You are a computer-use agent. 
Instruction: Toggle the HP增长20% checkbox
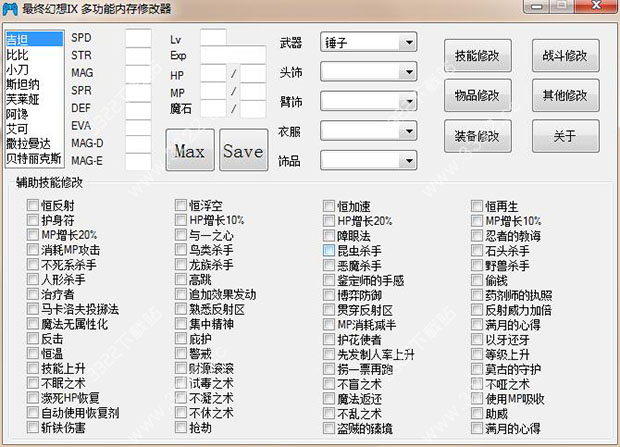[x=329, y=221]
